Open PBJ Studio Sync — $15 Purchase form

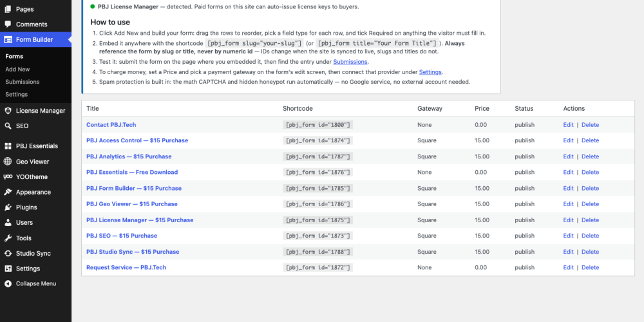133,252
